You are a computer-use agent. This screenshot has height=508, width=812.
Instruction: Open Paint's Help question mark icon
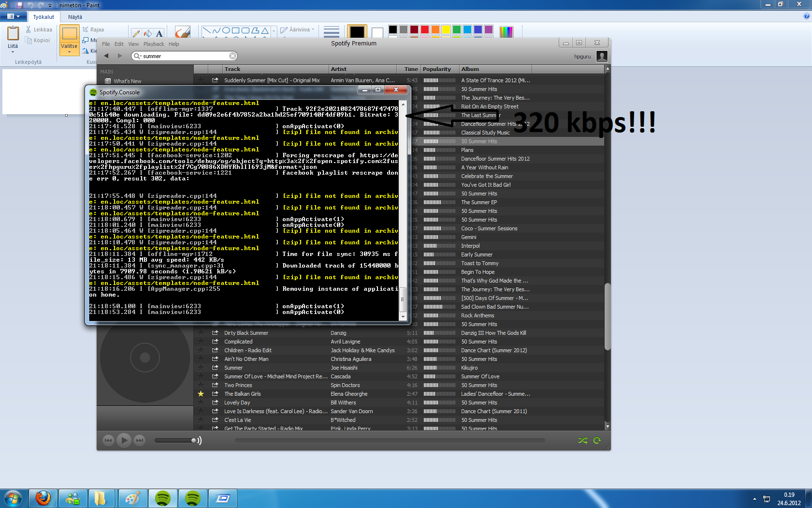(806, 16)
